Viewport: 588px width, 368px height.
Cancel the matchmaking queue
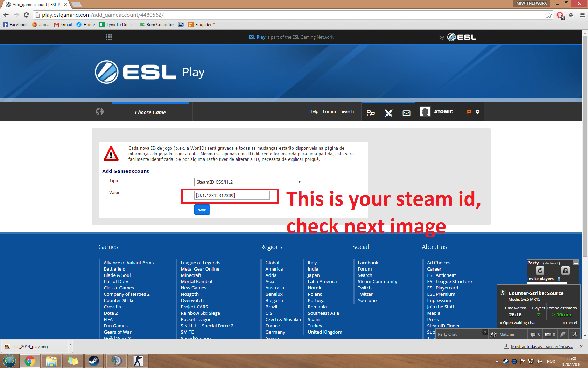coord(570,323)
